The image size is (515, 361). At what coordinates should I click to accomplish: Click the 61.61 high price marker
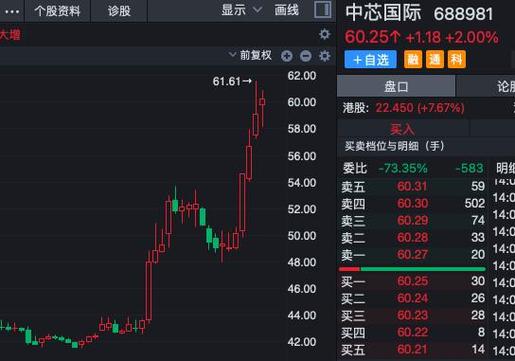[232, 81]
